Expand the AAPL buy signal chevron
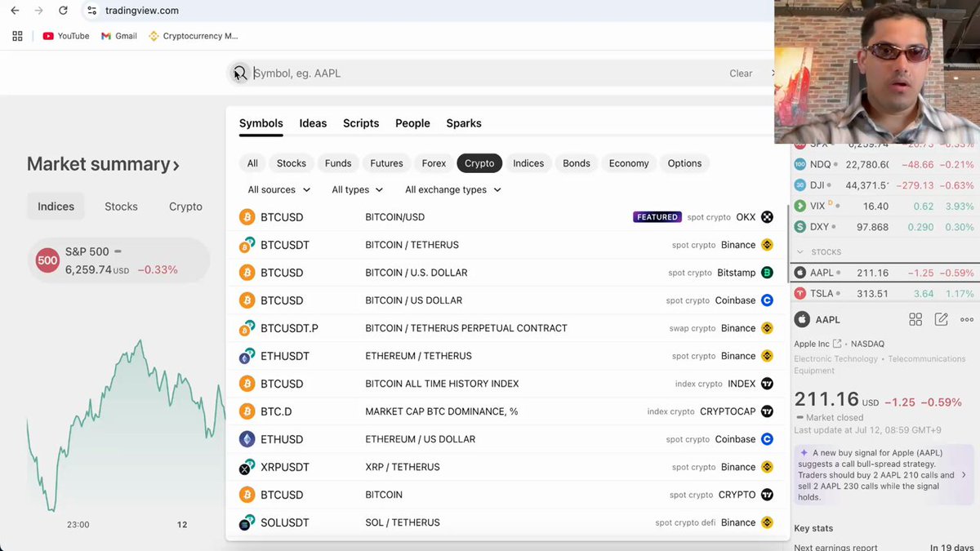980x551 pixels. pyautogui.click(x=964, y=474)
